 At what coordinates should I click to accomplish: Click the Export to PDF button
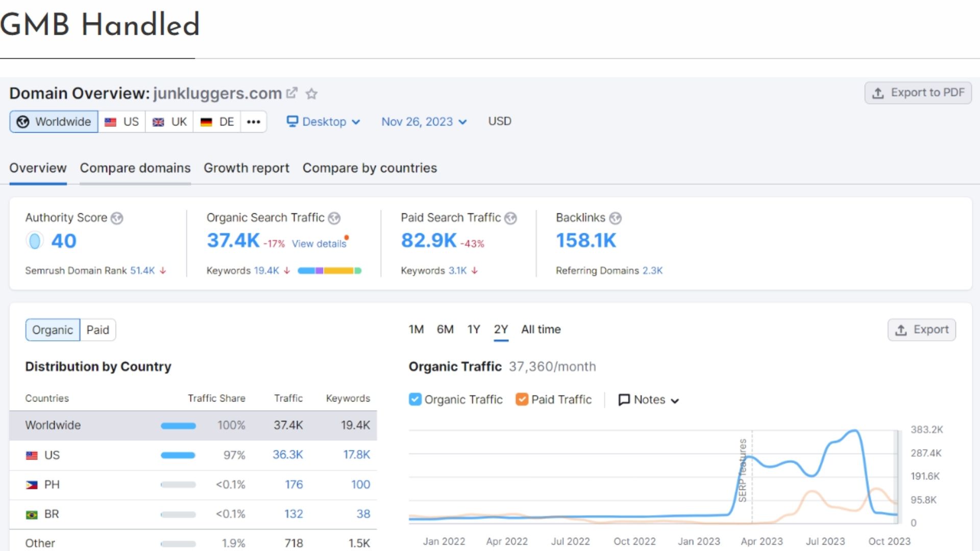(918, 93)
